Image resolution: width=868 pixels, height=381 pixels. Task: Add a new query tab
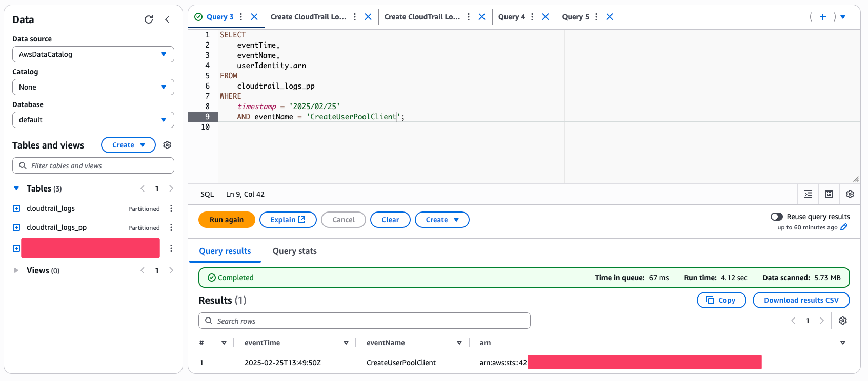click(x=823, y=17)
